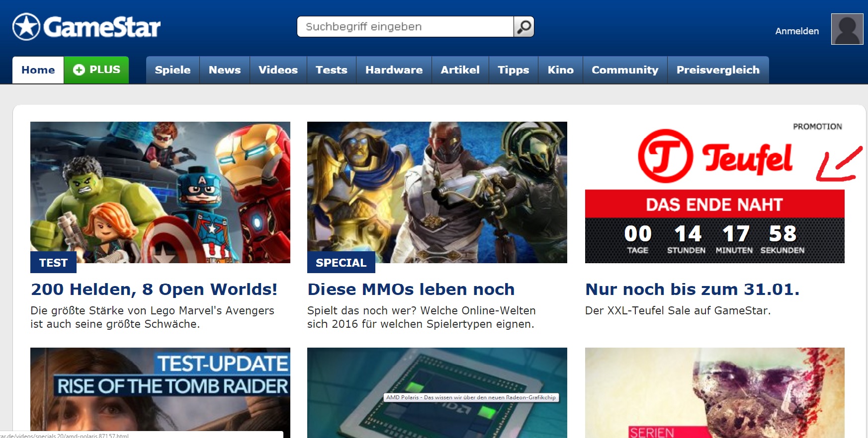Open headline Nur noch bis zum 31.01.
This screenshot has width=868, height=438.
pyautogui.click(x=693, y=289)
